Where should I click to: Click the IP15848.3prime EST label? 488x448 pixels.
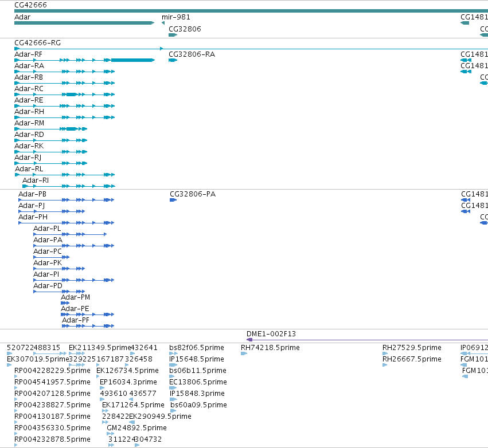pos(197,394)
